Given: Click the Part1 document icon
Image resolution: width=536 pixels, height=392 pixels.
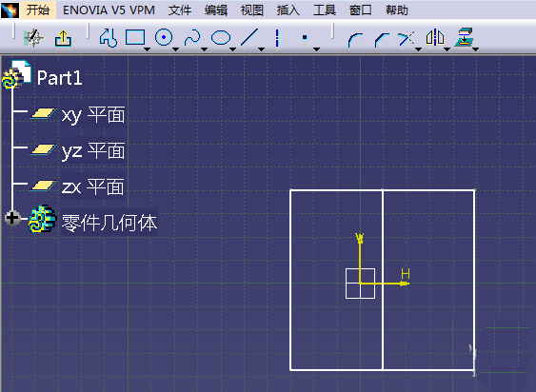Looking at the screenshot, I should [x=16, y=74].
